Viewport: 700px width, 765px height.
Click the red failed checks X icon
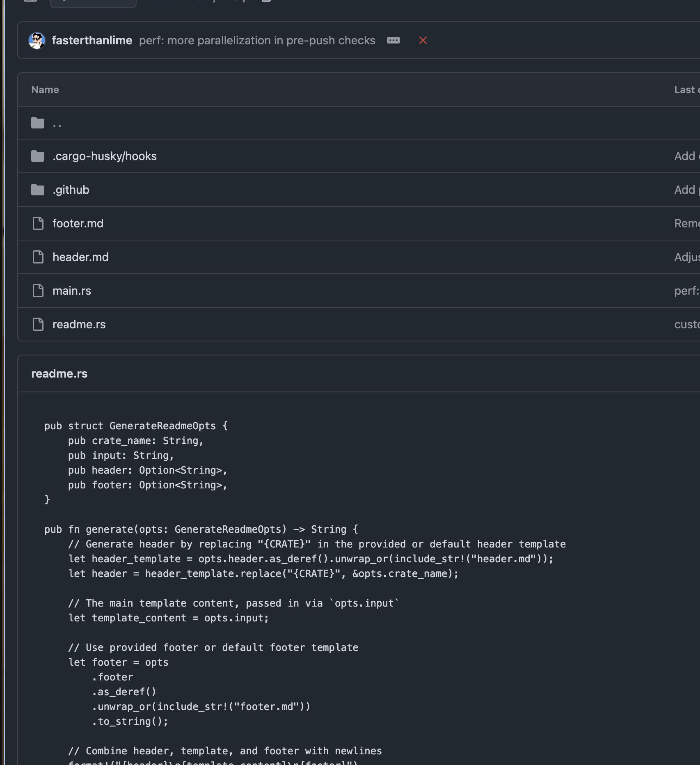[423, 41]
